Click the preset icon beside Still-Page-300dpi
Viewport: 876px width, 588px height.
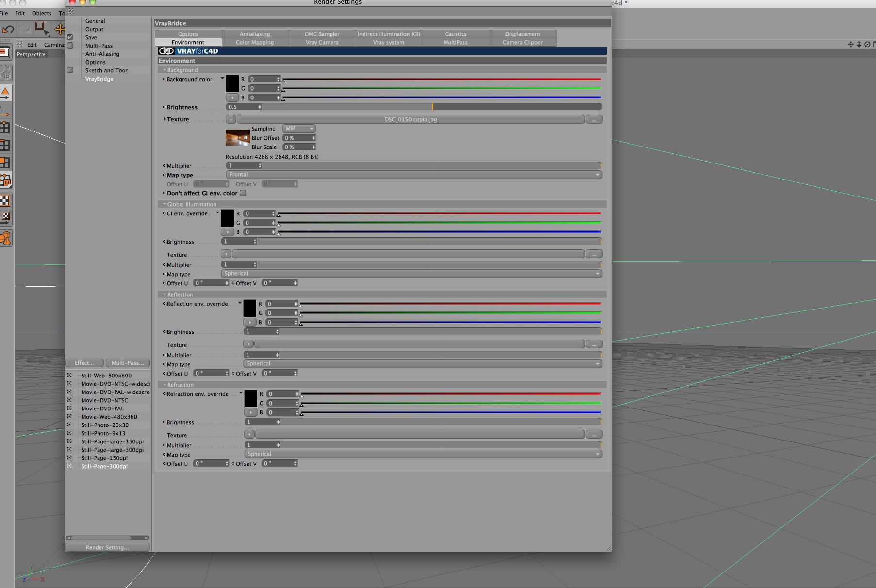click(x=69, y=466)
